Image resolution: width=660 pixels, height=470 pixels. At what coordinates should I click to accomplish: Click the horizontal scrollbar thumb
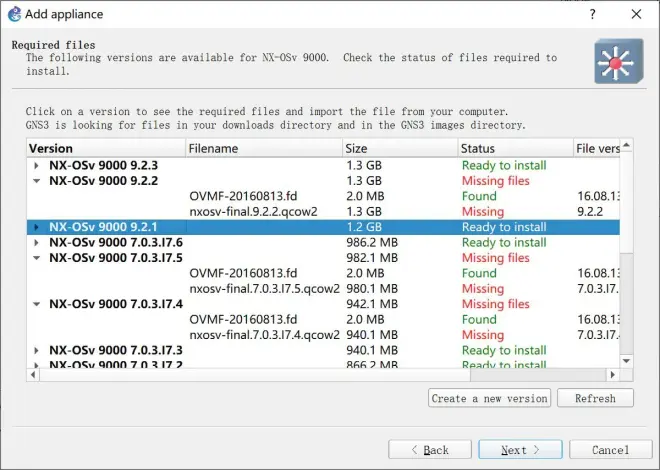255,374
